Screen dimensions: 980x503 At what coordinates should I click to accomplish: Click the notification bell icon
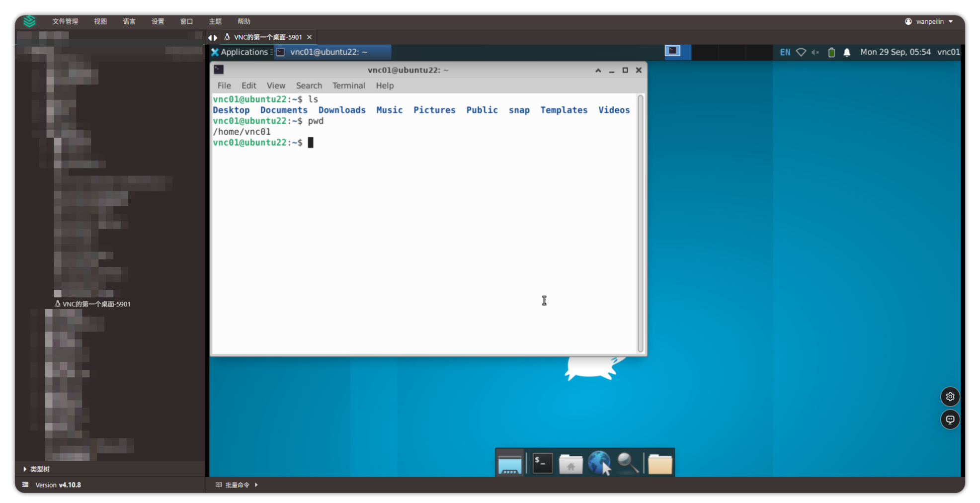point(847,52)
